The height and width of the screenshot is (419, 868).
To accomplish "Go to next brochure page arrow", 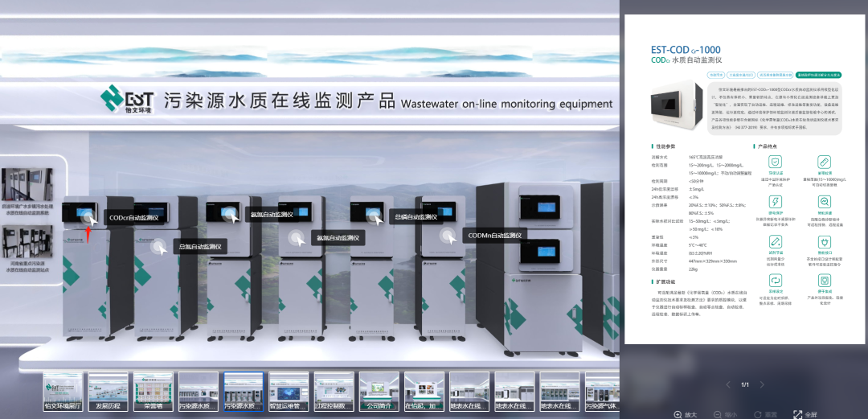I will (x=762, y=384).
